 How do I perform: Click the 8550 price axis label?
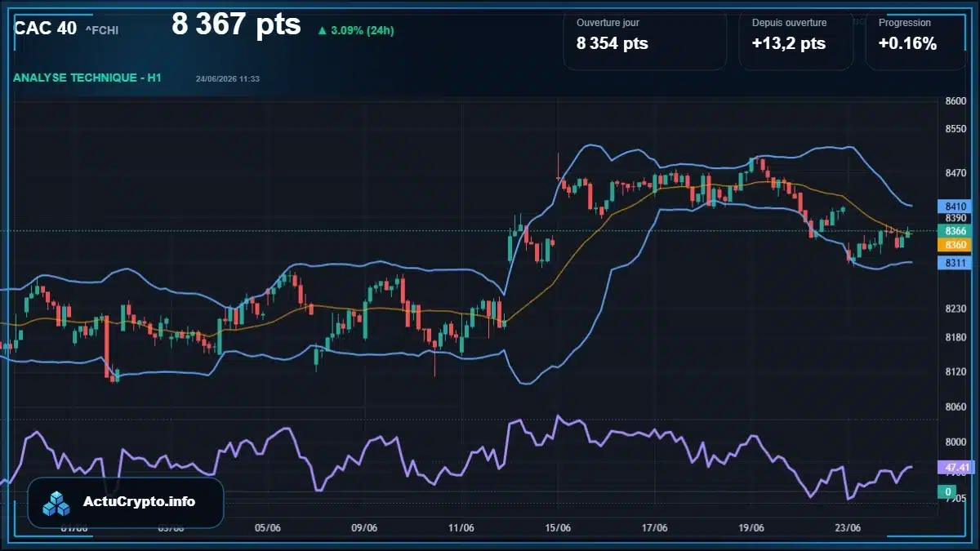point(955,129)
